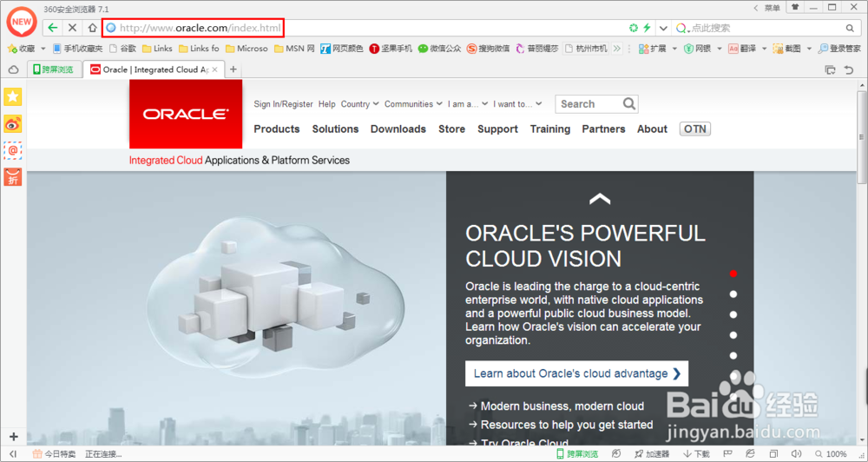Click the 翻译 translate toolbar button
The height and width of the screenshot is (462, 868).
742,49
